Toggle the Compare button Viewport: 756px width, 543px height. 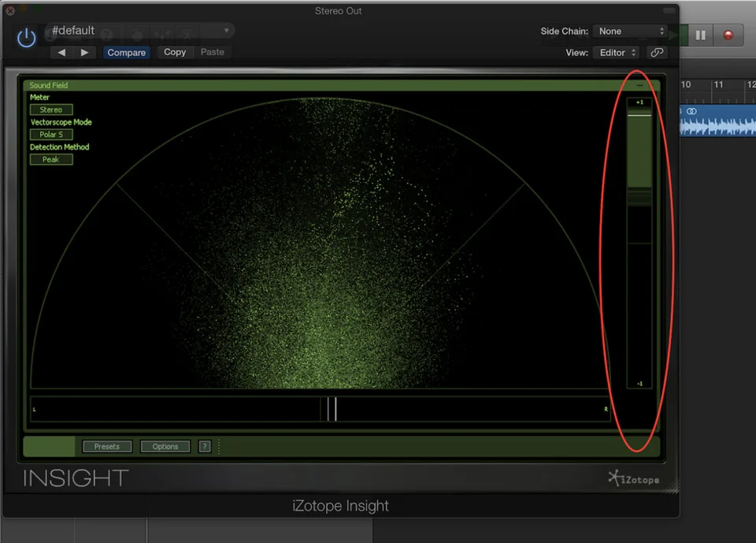click(126, 52)
